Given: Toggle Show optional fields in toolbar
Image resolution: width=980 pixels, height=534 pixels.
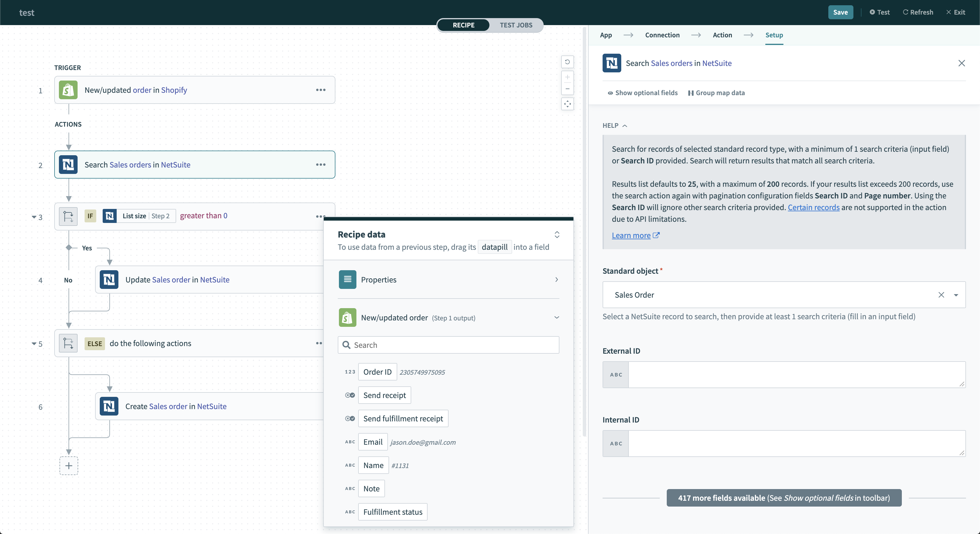Looking at the screenshot, I should click(x=641, y=93).
